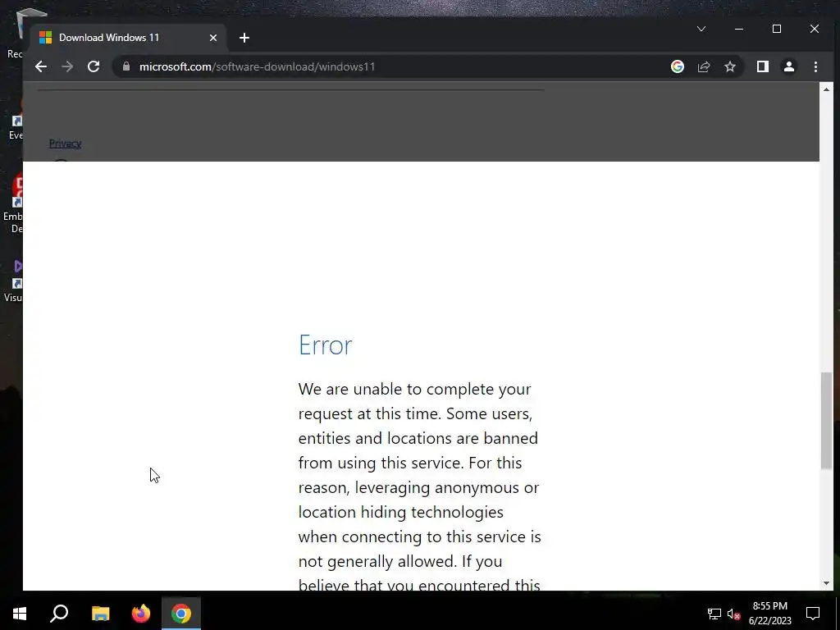Reload the Microsoft download page
The width and height of the screenshot is (840, 630).
94,67
